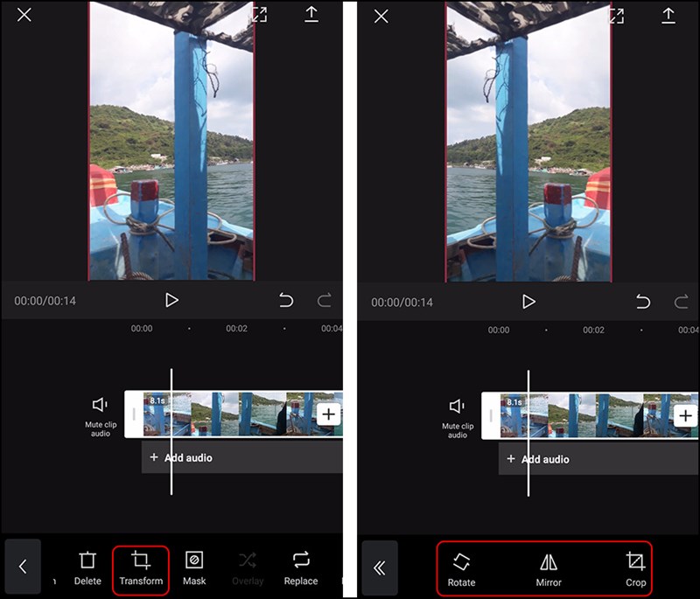Delete the selected video clip

pos(87,568)
